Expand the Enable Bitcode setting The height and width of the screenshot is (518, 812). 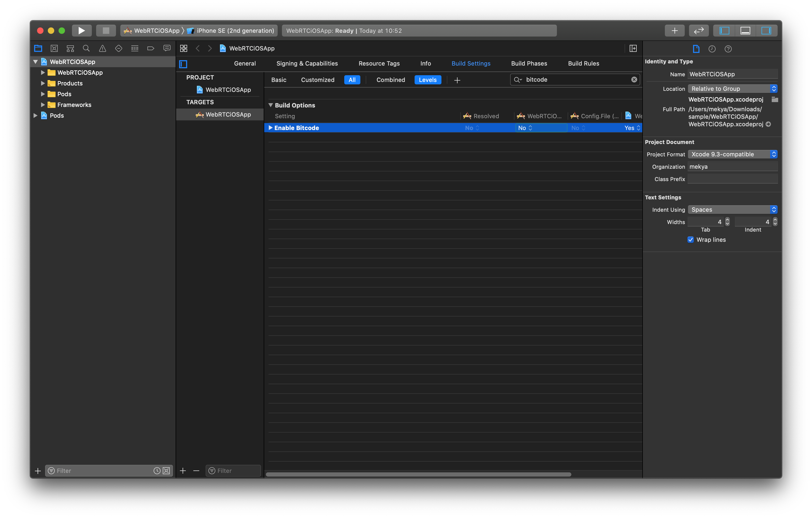[x=270, y=128]
